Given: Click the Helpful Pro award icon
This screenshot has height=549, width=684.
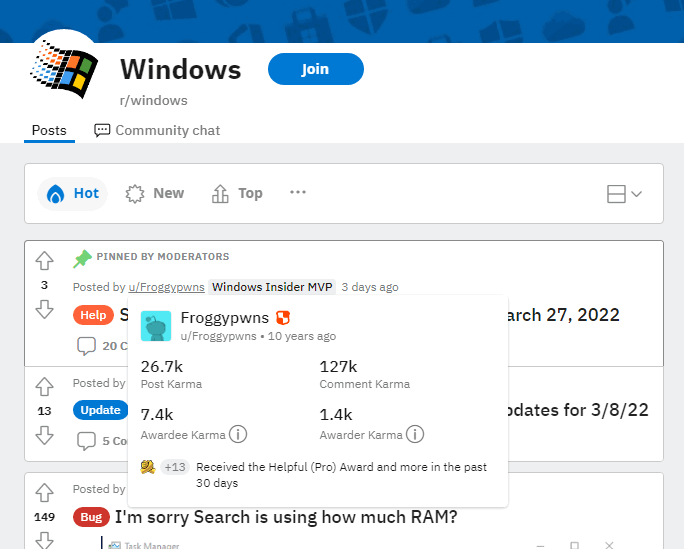Looking at the screenshot, I should tap(148, 467).
